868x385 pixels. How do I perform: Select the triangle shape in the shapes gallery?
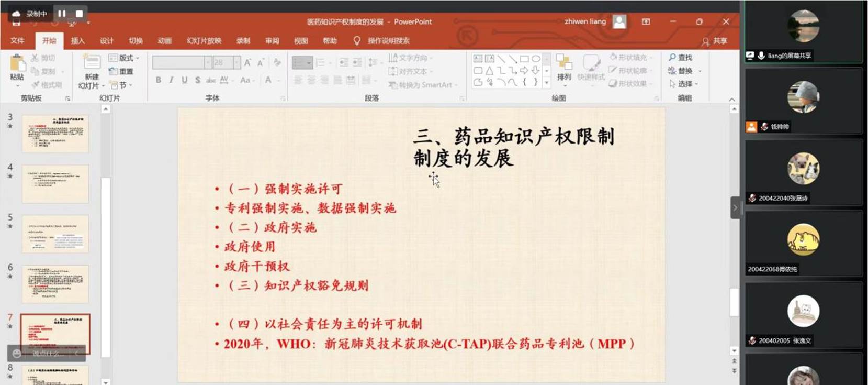click(x=489, y=71)
